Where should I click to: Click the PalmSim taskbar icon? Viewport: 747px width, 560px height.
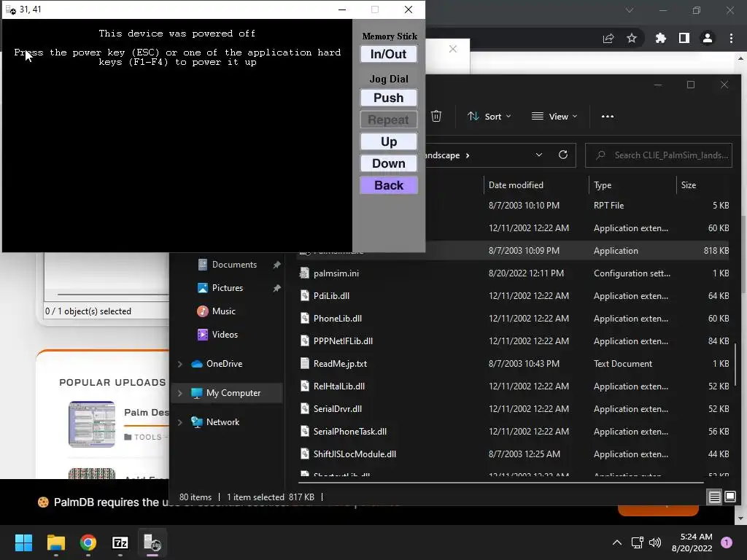coord(152,542)
